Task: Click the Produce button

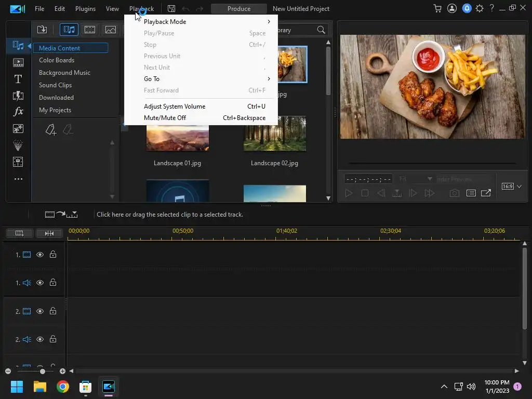Action: click(x=239, y=9)
